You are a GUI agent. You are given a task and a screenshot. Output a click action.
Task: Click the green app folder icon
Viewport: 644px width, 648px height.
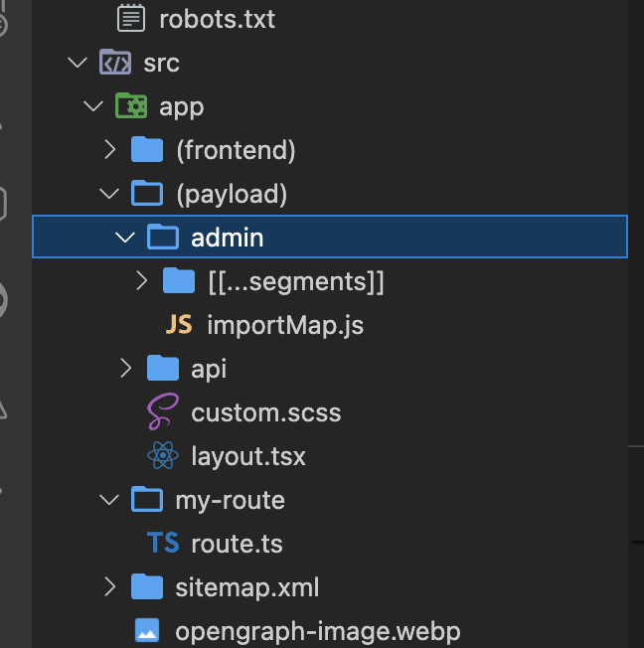tap(131, 106)
